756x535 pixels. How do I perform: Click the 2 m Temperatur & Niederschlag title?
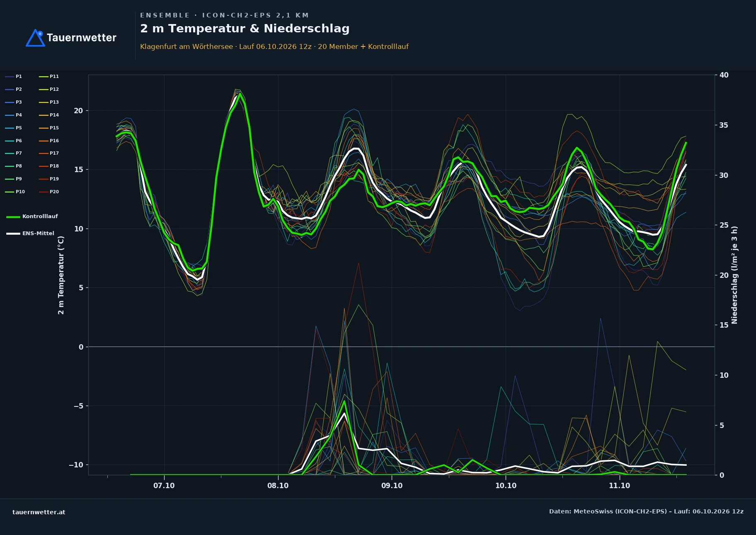(245, 29)
